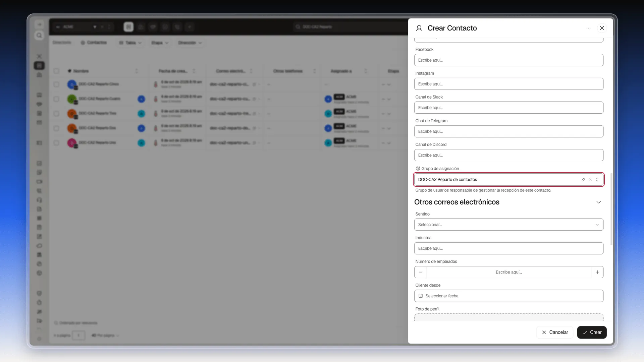The image size is (644, 362).
Task: Click the Nombre column header
Action: 81,71
